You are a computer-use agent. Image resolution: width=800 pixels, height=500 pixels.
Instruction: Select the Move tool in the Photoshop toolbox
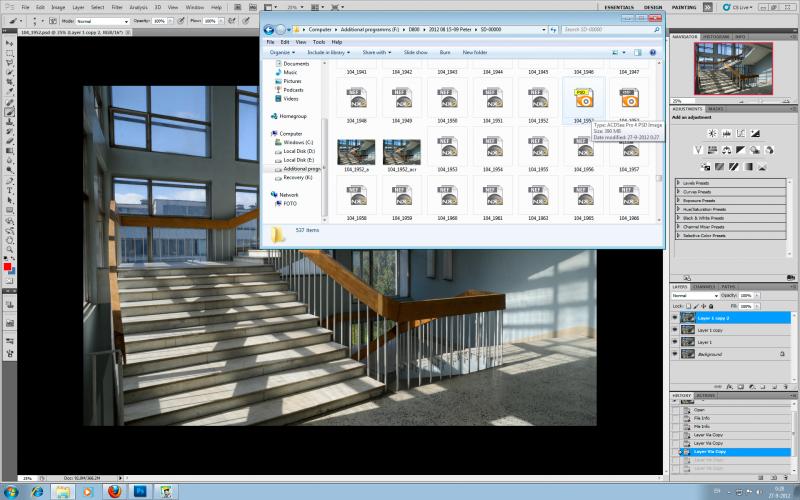[9, 43]
